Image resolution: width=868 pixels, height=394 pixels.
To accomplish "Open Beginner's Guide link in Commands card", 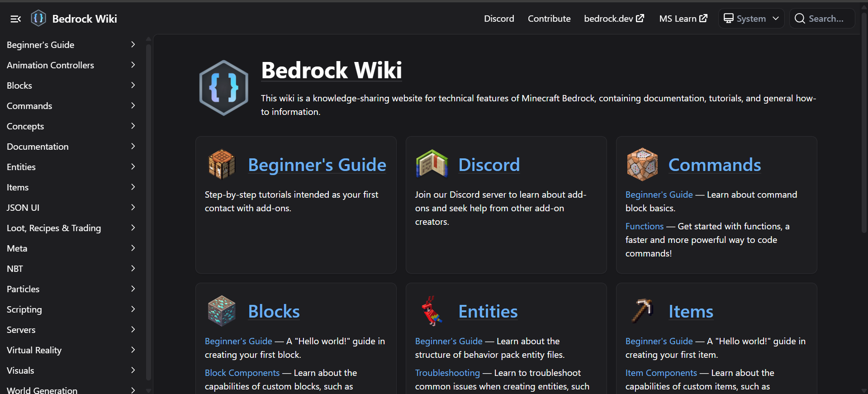I will [x=659, y=195].
